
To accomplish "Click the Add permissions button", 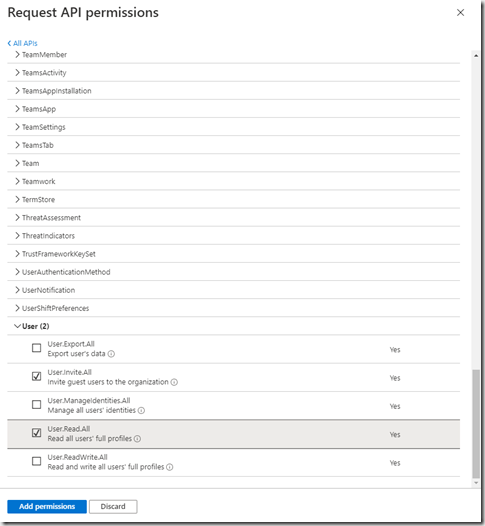I will point(47,507).
